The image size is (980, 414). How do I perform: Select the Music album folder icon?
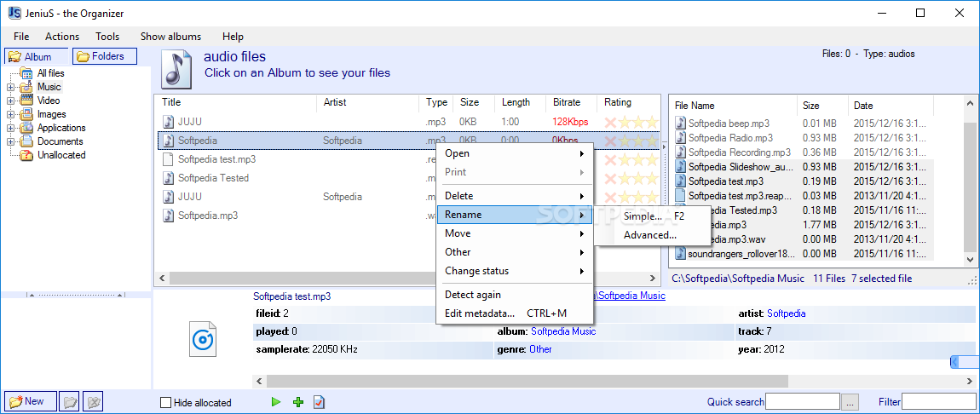coord(26,88)
